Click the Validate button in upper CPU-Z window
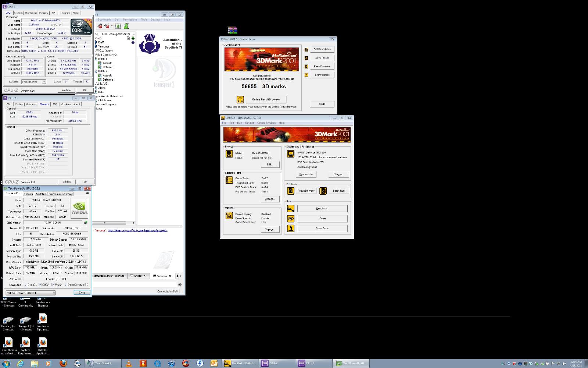The image size is (588, 368). point(66,90)
